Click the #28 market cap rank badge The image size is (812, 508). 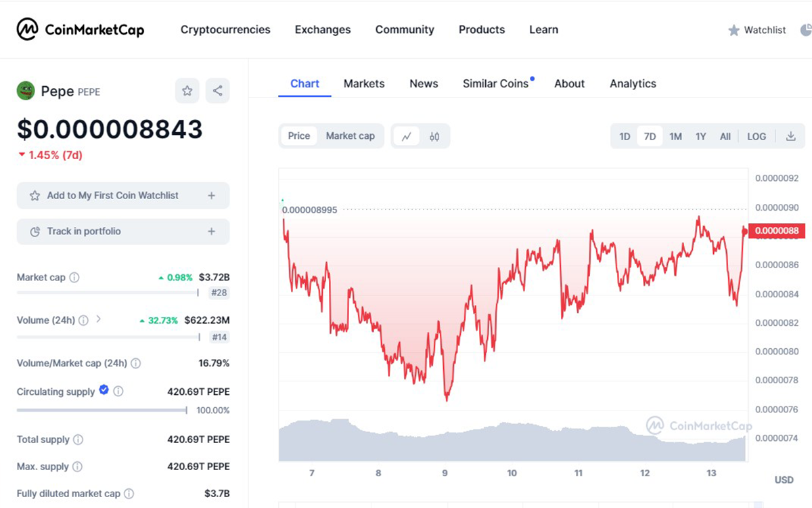click(219, 293)
